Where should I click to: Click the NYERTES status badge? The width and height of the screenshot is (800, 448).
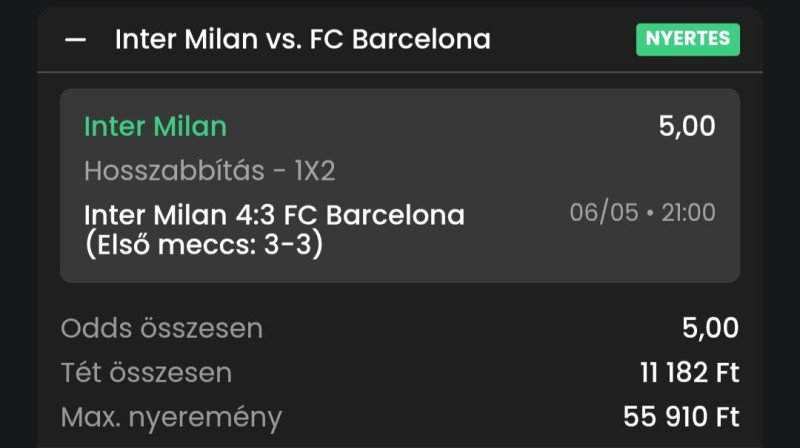pos(688,39)
